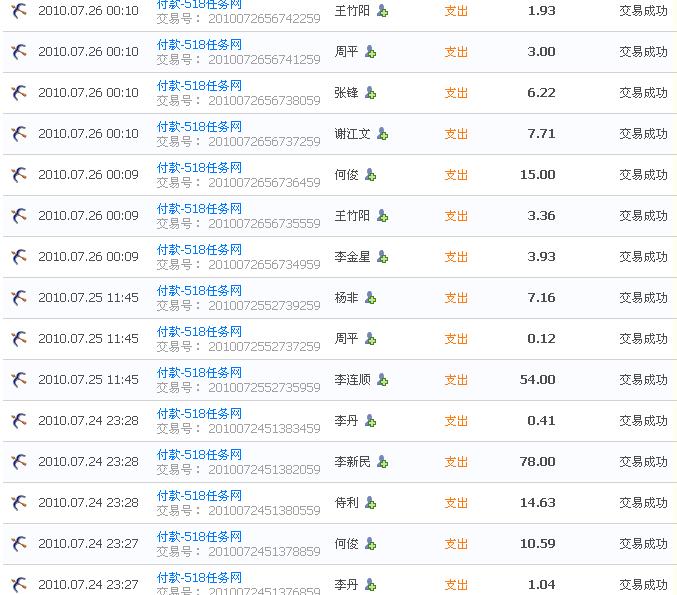
Task: Click the row icon for the 78.00 transaction
Action: click(18, 462)
